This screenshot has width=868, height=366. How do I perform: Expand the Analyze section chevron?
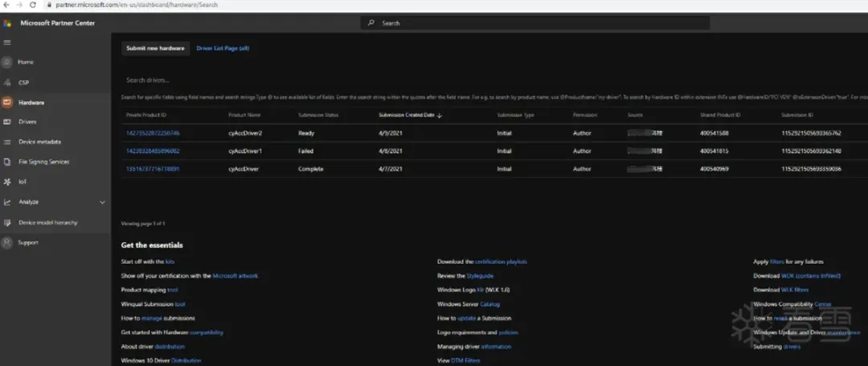click(102, 202)
